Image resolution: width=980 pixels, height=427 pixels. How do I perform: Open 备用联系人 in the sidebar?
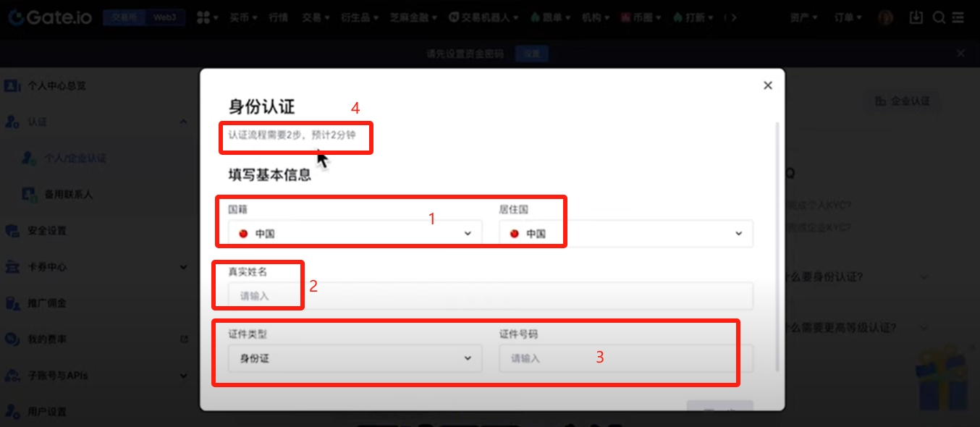69,195
